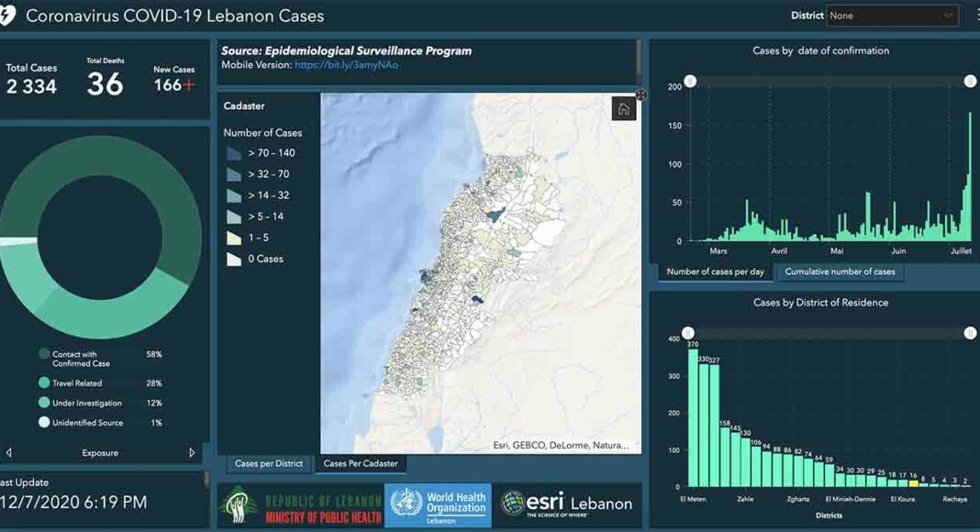
Task: Click the dropdown arrow in District filter
Action: pos(948,16)
